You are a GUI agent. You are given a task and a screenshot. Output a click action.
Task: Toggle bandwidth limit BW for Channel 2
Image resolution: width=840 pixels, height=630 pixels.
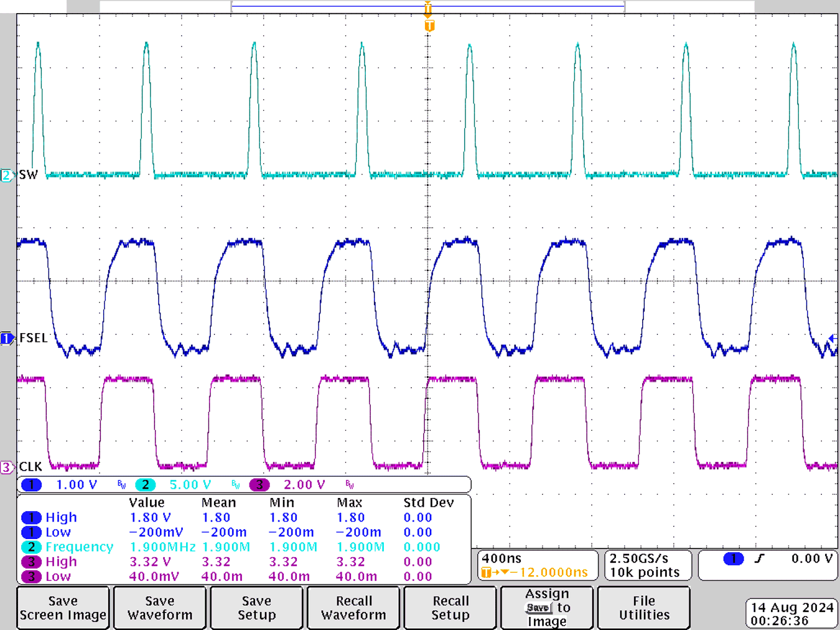click(235, 484)
